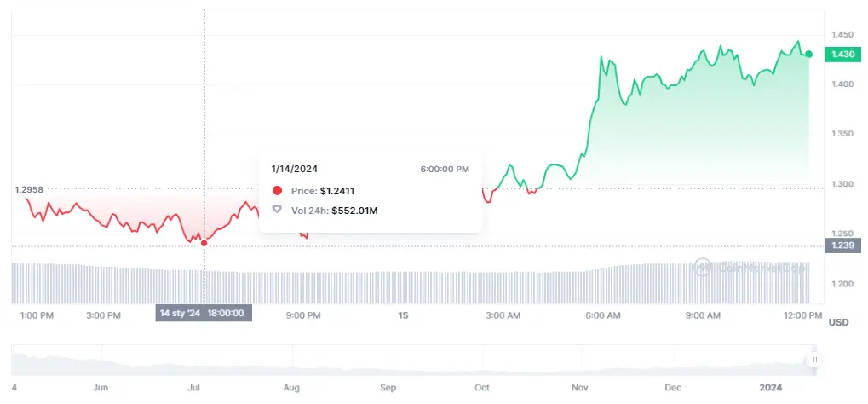The width and height of the screenshot is (868, 404).
Task: Click the 9:00 PM time axis label
Action: click(303, 315)
